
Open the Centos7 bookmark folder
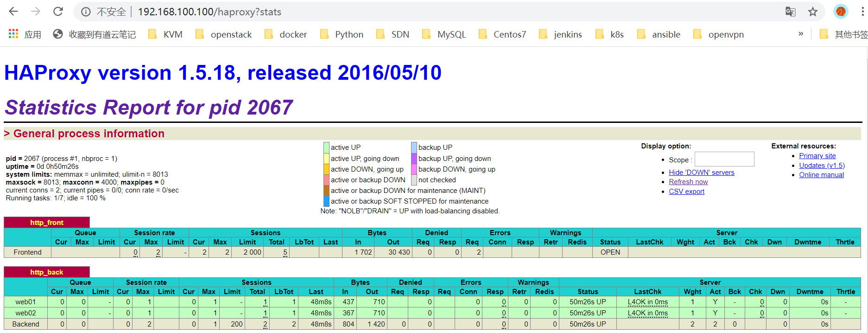tap(502, 34)
